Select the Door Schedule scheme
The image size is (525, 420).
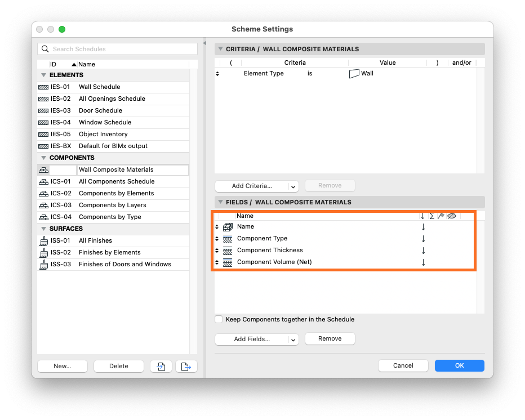click(x=113, y=111)
